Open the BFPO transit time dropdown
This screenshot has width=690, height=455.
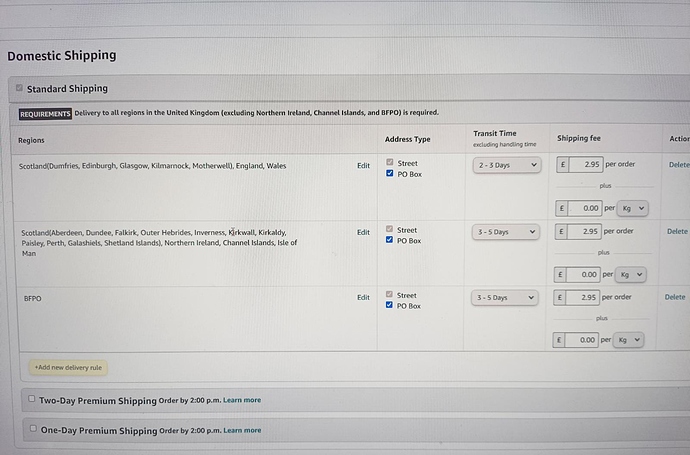[x=506, y=298]
